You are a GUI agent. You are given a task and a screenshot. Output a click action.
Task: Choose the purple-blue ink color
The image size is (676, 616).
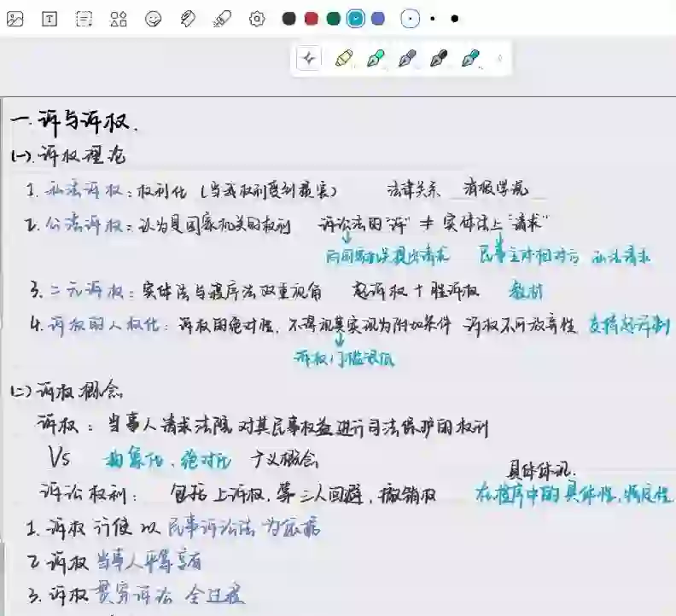[378, 19]
